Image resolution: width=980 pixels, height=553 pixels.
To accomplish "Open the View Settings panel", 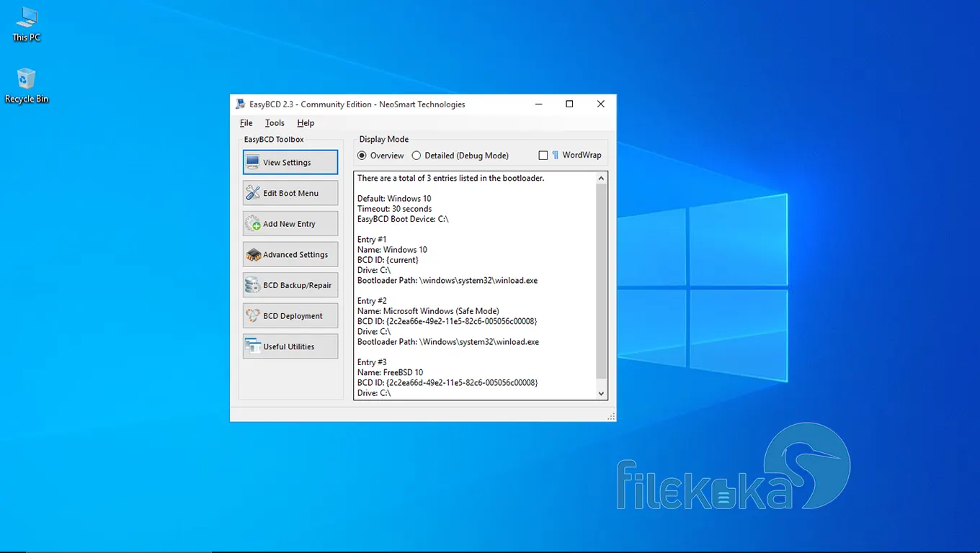I will (x=290, y=162).
